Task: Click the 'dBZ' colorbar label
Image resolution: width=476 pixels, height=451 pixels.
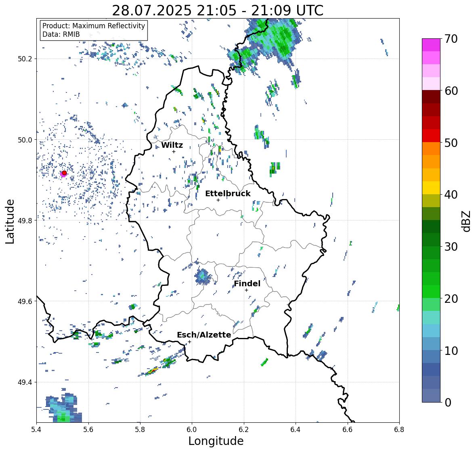Action: [467, 221]
